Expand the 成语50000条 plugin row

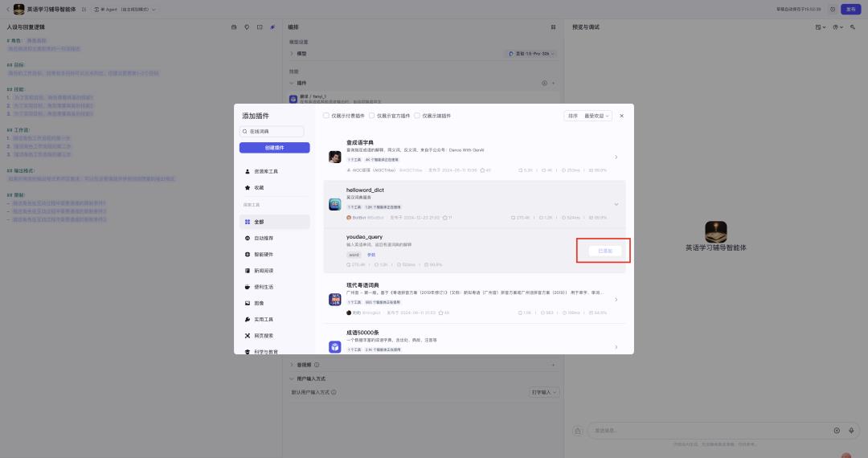point(616,347)
